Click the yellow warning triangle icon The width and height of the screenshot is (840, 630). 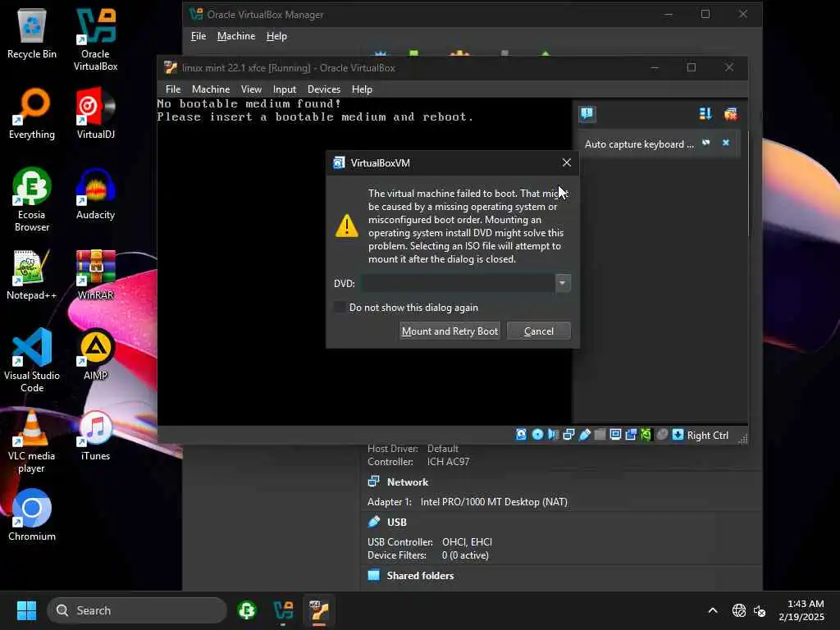click(x=347, y=226)
